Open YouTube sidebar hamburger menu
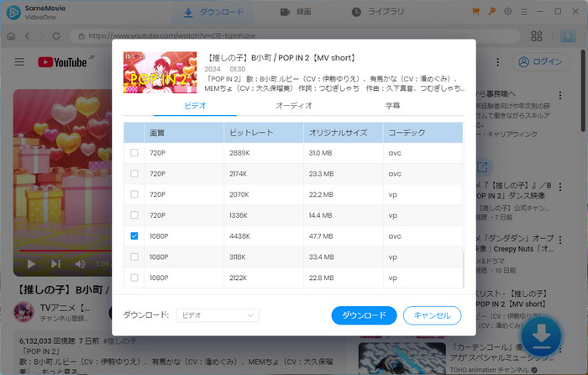The width and height of the screenshot is (588, 375). tap(19, 61)
